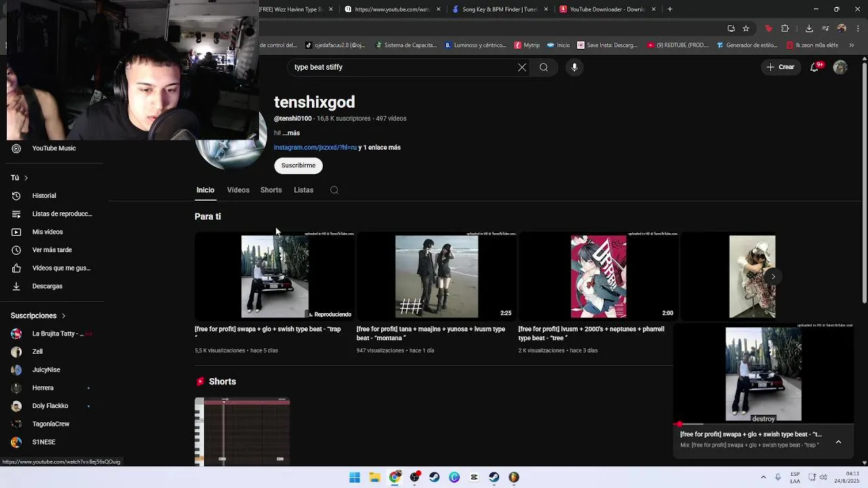The image size is (868, 488).
Task: Open the "montana" type beat video title
Action: tap(431, 333)
